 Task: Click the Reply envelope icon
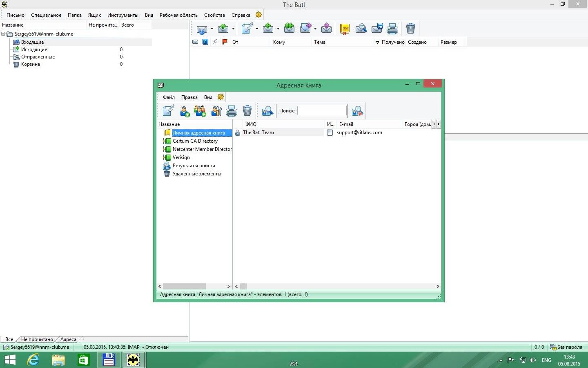click(268, 28)
